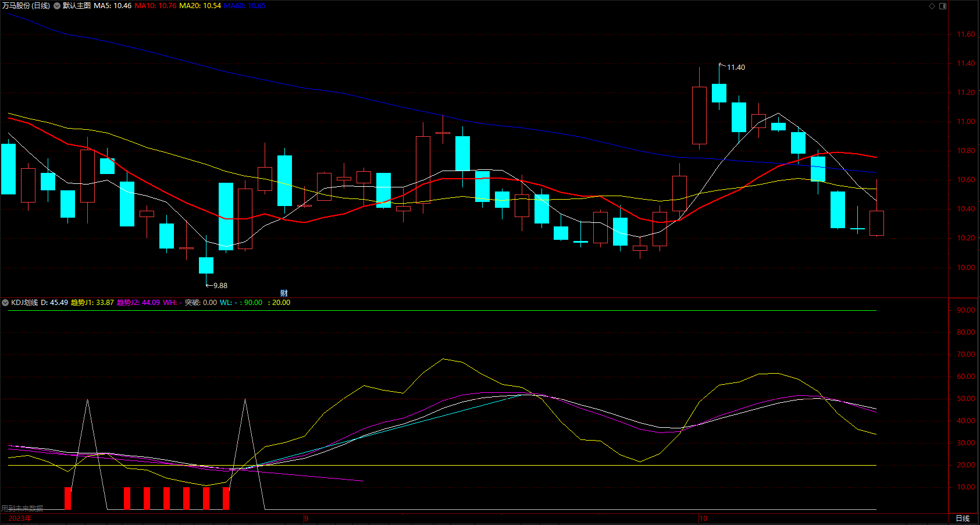Screen dimensions: 980x525
Task: Select the KDJ划线 indicator name
Action: (x=24, y=303)
